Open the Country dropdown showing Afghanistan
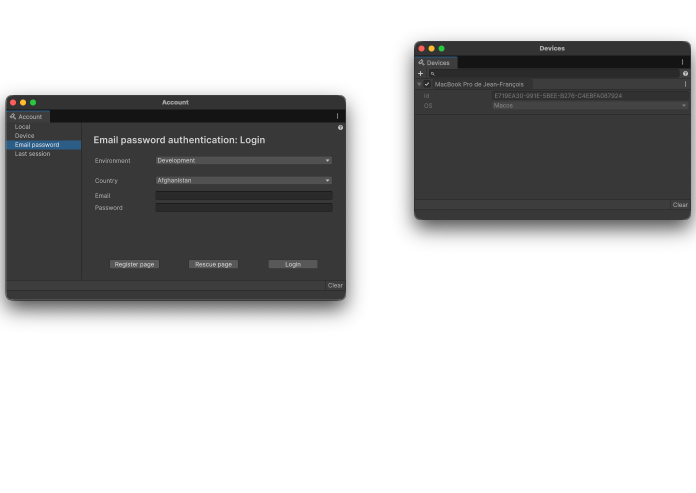This screenshot has height=493, width=696. point(243,180)
